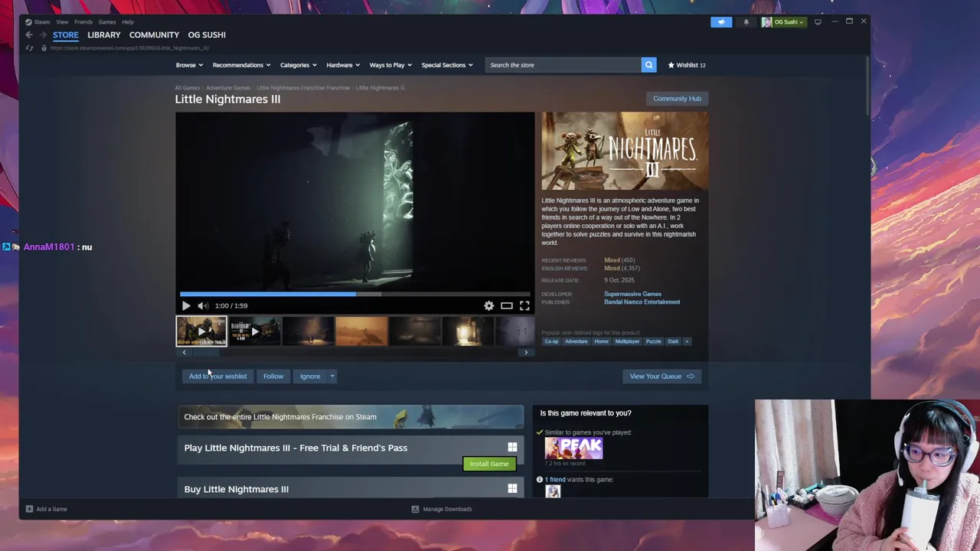This screenshot has width=980, height=551.
Task: Click Add a Game plus icon
Action: tap(29, 509)
